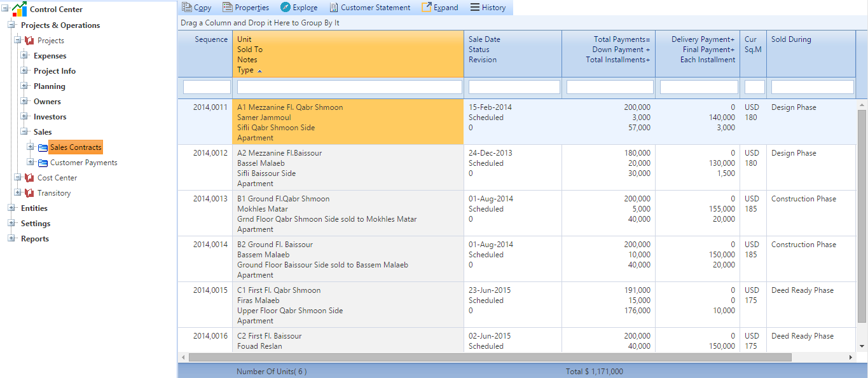Click the History hamburger icon

[475, 8]
